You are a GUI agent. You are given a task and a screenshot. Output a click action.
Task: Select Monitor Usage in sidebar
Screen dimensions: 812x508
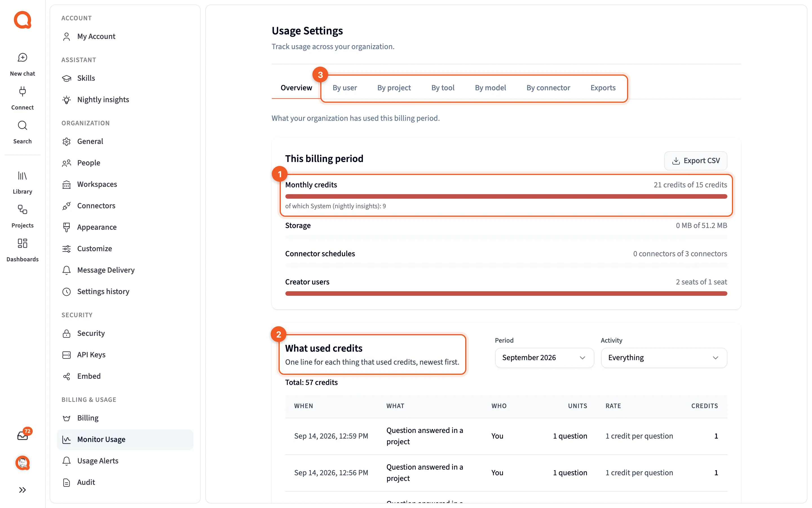(125, 439)
